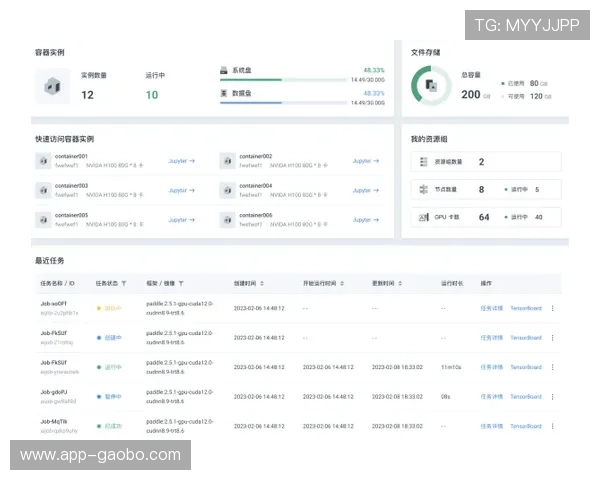
Task: Click the system disk (系统盘) icon
Action: (x=224, y=71)
